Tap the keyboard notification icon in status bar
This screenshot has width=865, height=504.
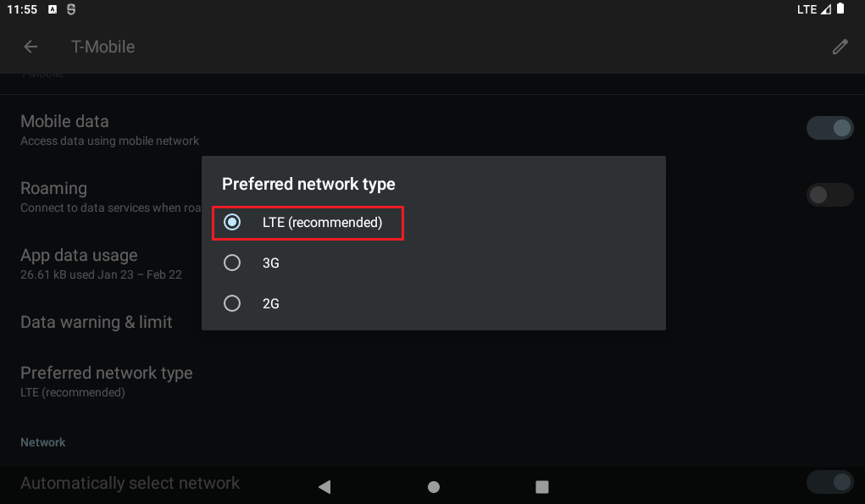[53, 9]
